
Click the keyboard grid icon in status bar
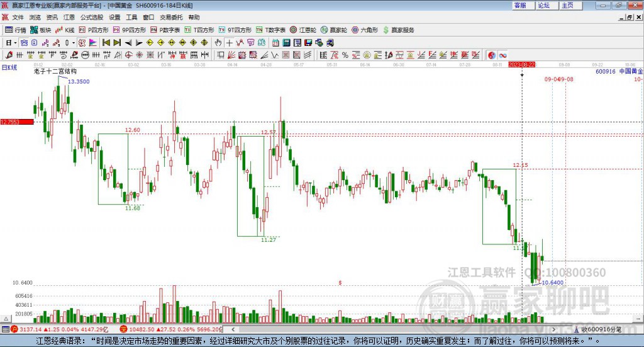pyautogui.click(x=5, y=329)
